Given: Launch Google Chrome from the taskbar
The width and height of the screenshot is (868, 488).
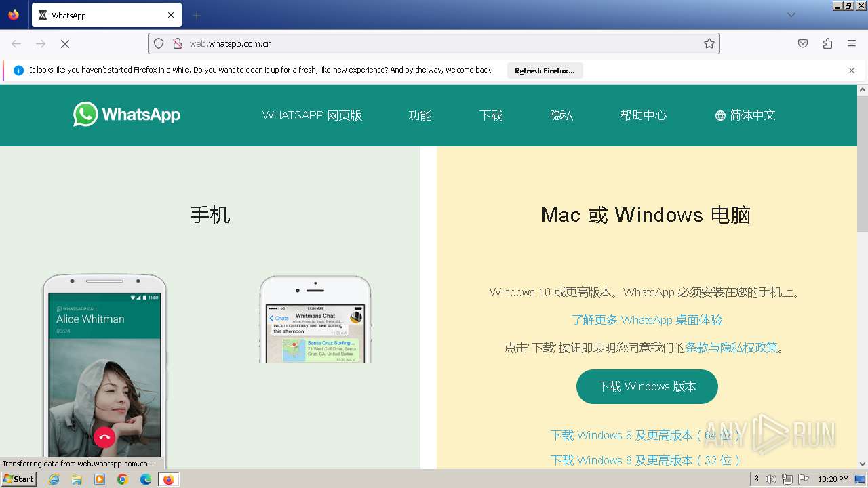Looking at the screenshot, I should click(x=123, y=479).
